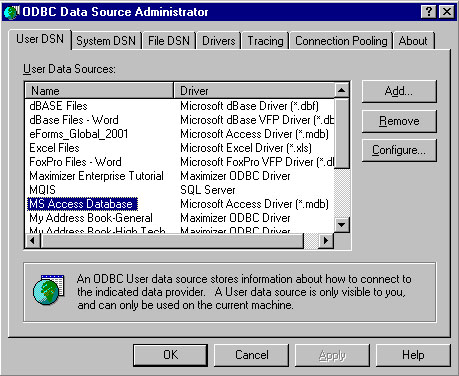Screen dimensions: 459x376
Task: Click the horizontal scrollbar left arrow
Action: [33, 240]
